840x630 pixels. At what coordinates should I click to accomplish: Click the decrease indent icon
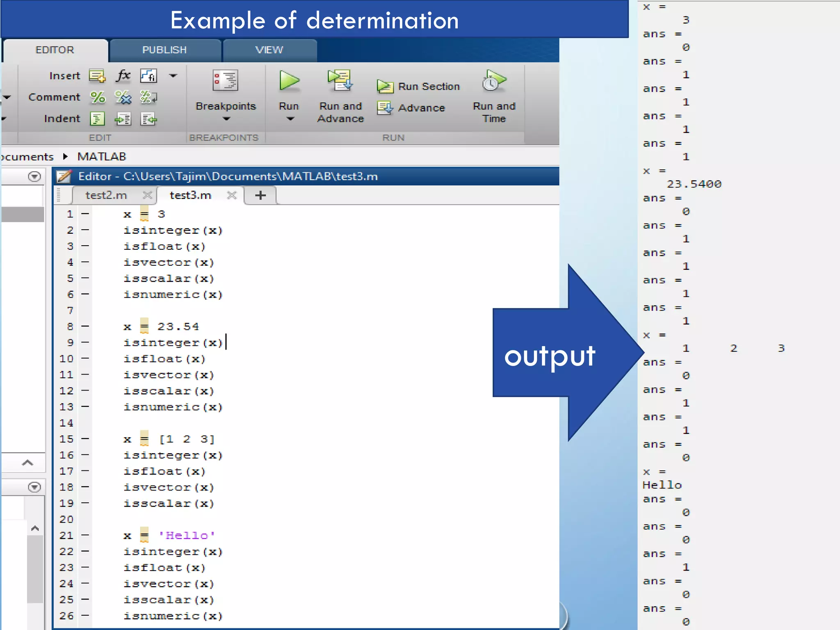point(148,119)
